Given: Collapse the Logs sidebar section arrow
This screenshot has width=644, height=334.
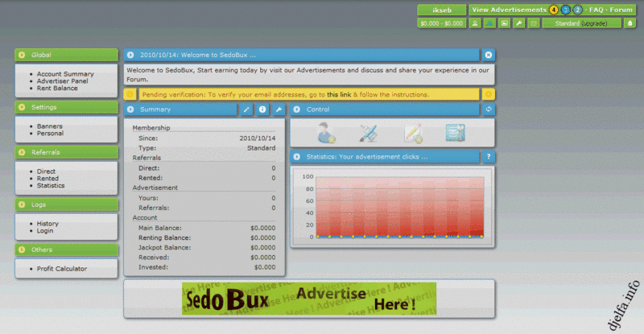Looking at the screenshot, I should 23,204.
